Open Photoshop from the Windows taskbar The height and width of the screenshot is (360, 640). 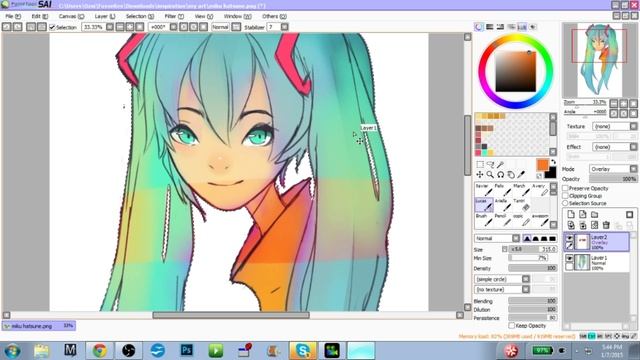tap(186, 350)
